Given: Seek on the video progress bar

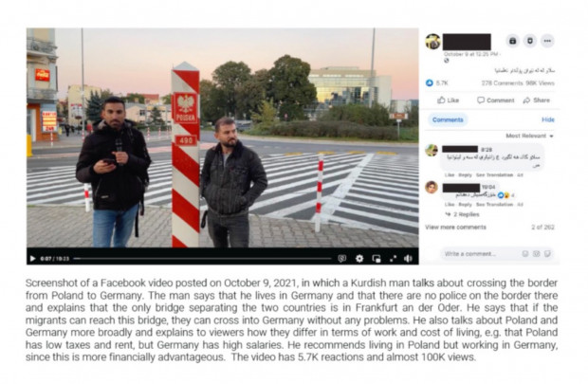Looking at the screenshot, I should click(x=203, y=259).
